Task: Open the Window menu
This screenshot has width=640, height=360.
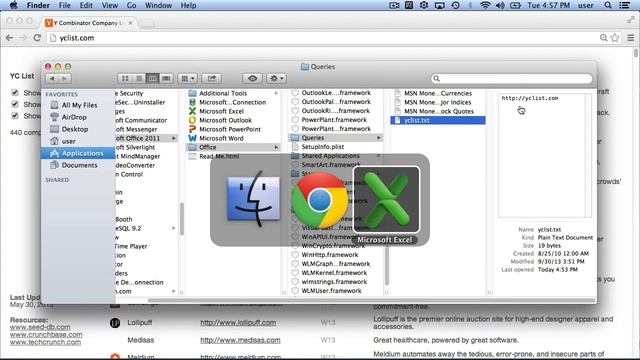Action: pos(158,5)
